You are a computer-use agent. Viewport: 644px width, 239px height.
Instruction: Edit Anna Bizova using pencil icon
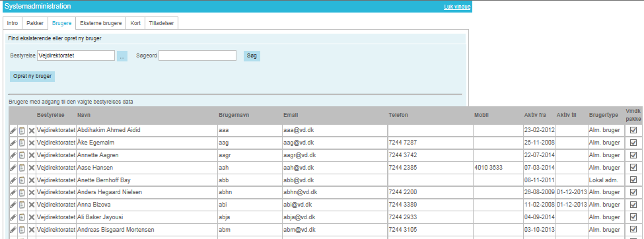point(13,205)
